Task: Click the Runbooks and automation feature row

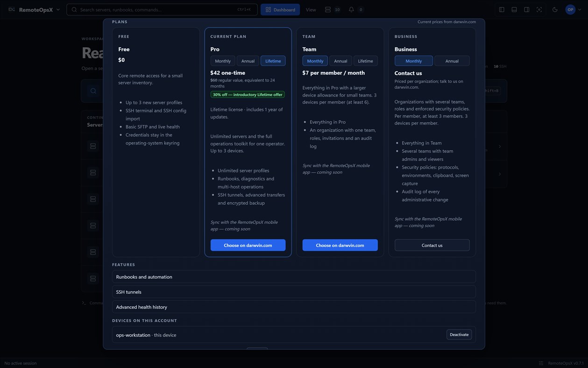Action: click(x=294, y=277)
